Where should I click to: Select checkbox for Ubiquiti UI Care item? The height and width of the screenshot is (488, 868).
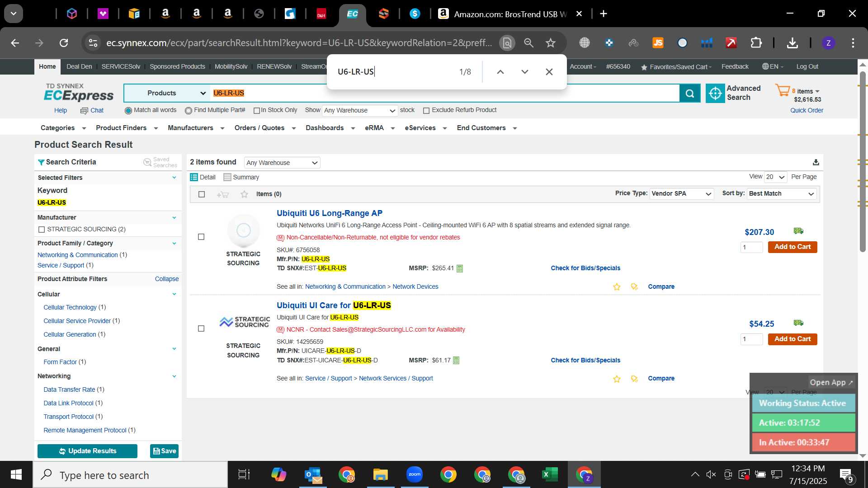click(201, 328)
